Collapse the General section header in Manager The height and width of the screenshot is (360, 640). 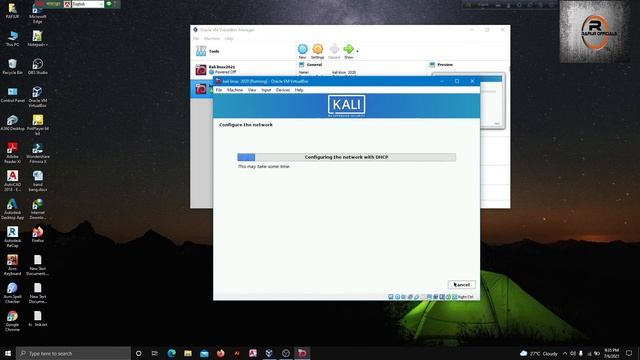pyautogui.click(x=314, y=64)
